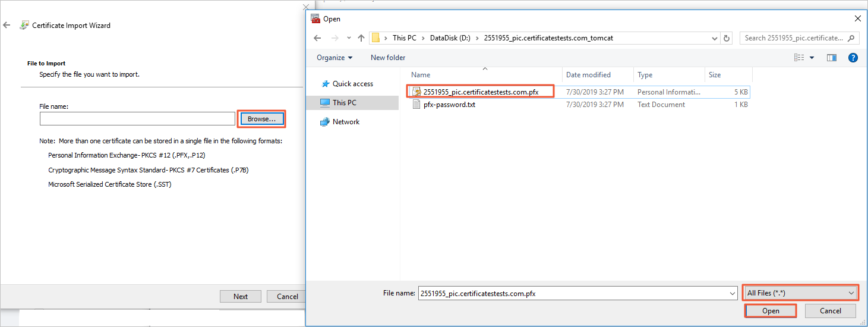
Task: Select Quick access in the navigation pane
Action: pyautogui.click(x=353, y=84)
